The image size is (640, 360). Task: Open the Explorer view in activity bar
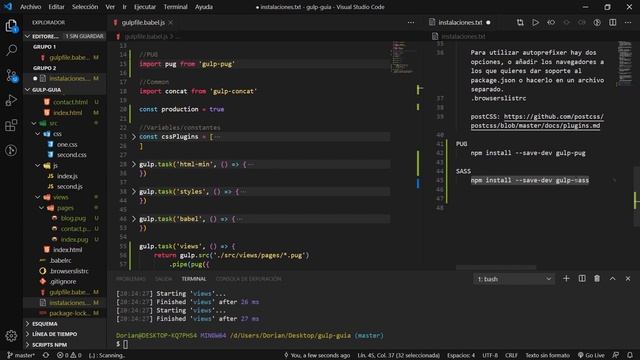tap(11, 26)
